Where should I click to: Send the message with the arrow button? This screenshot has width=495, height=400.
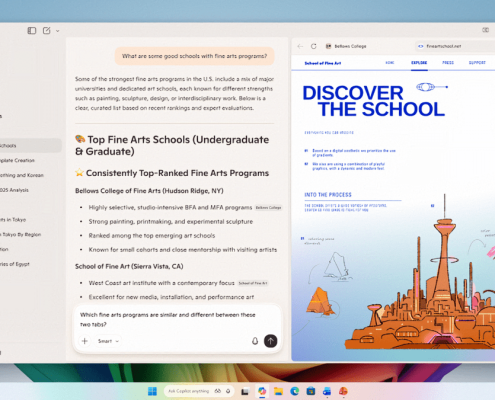coord(271,341)
